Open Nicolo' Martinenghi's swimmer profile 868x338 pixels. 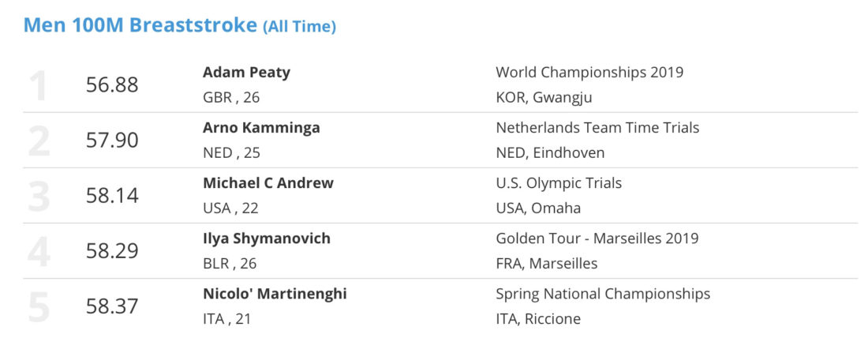pos(275,295)
